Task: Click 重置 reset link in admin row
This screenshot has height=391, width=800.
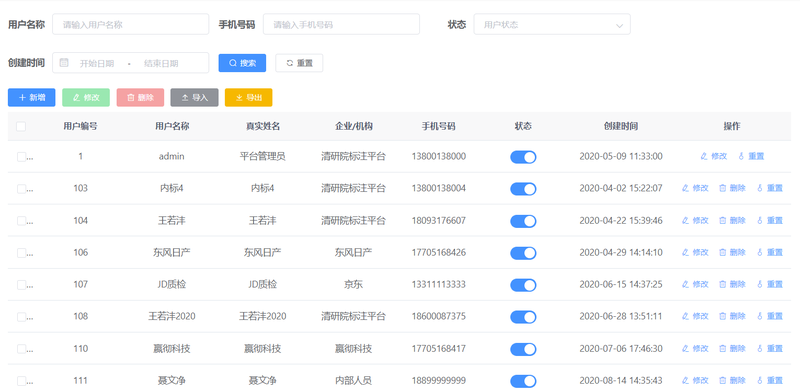Action: pos(751,156)
